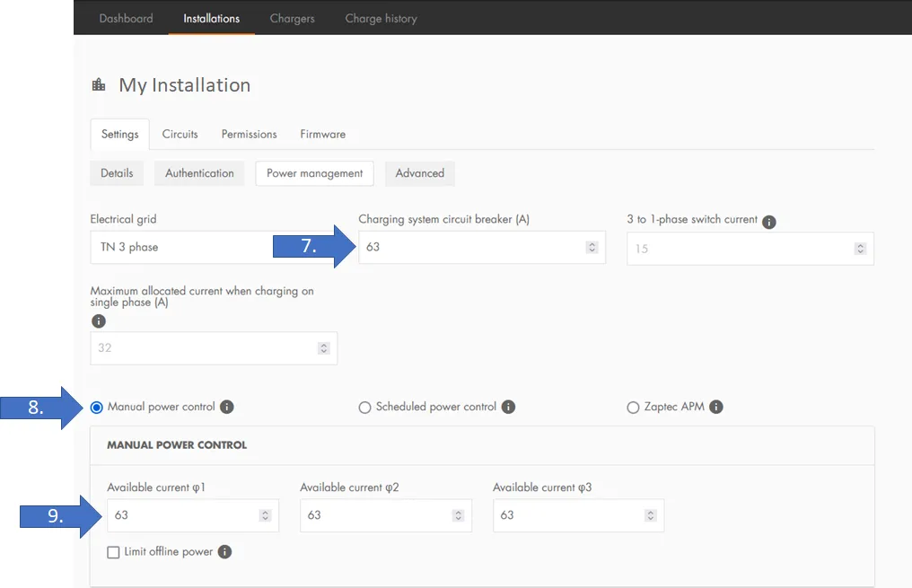This screenshot has height=588, width=912.
Task: Open the Authentication settings section
Action: coord(199,173)
